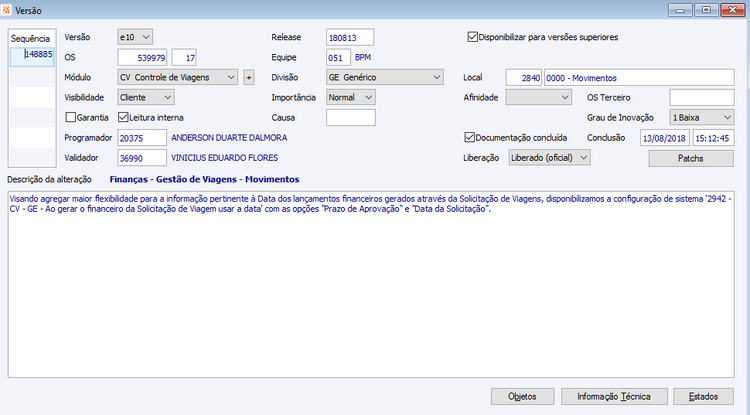Focus the Conclusão date field 13/08/2018

pos(665,138)
